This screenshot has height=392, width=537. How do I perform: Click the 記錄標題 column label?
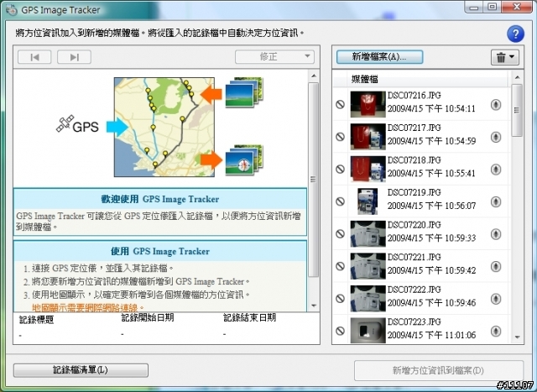(37, 320)
